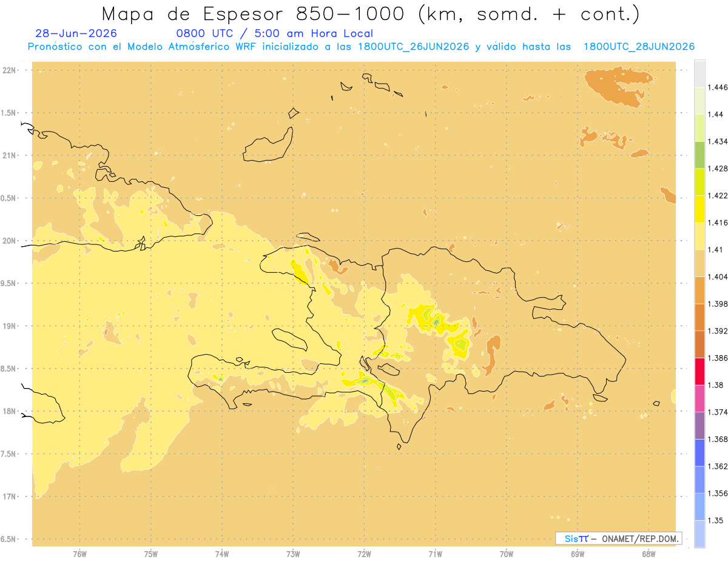Click the "0800 UTC / 5:00 am Hora Local" time
728x562 pixels.
pos(274,34)
